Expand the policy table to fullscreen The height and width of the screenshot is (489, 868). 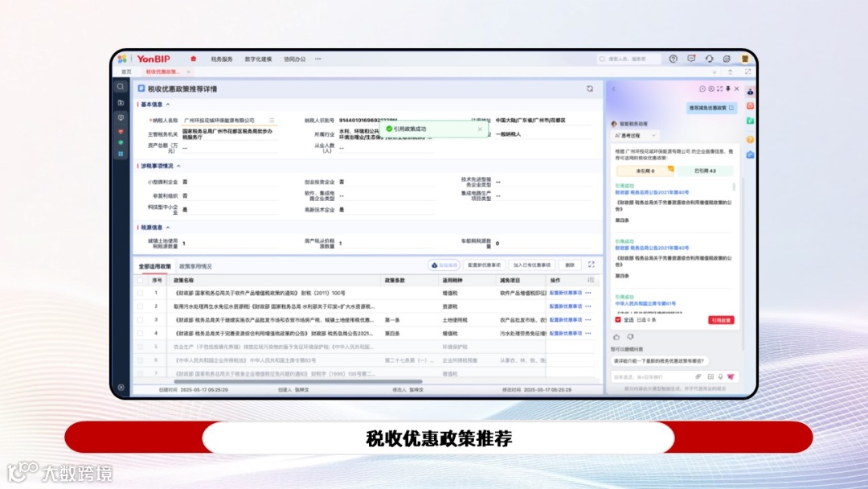click(592, 265)
